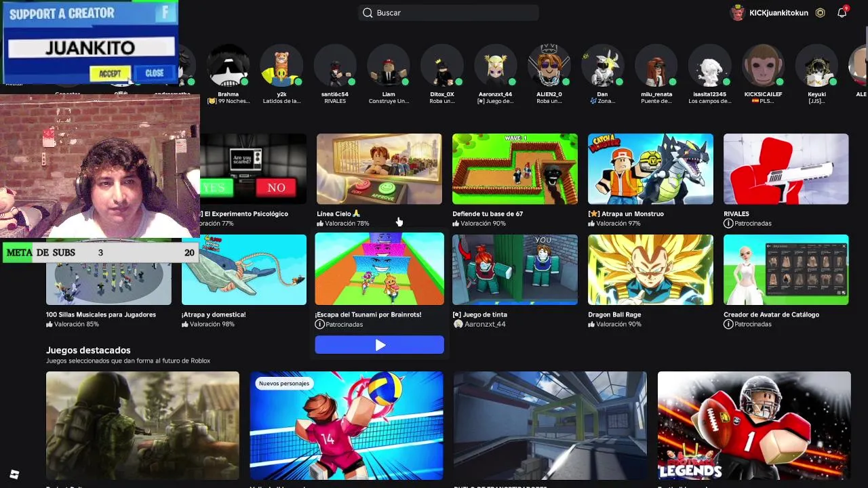Open friend y2k's avatar
This screenshot has width=868, height=488.
click(x=281, y=66)
